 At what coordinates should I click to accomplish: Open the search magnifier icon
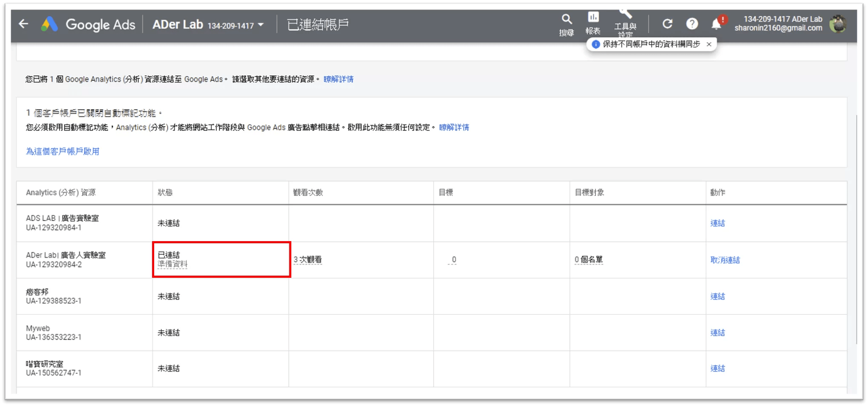[x=566, y=19]
